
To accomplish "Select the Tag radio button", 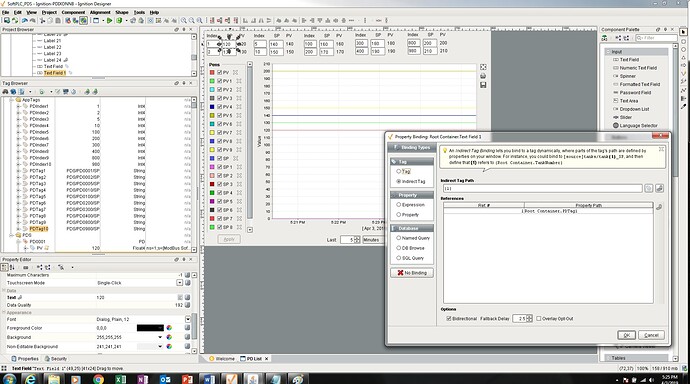I will 399,171.
